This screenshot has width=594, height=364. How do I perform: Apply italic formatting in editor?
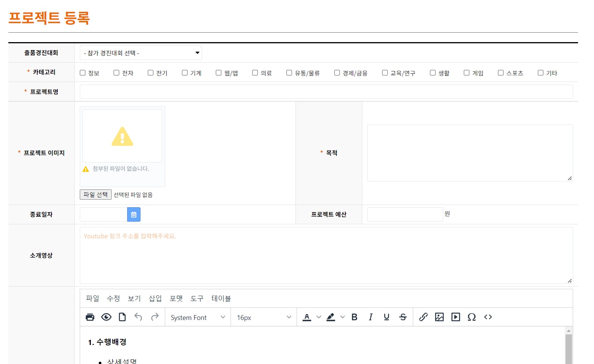pyautogui.click(x=371, y=317)
